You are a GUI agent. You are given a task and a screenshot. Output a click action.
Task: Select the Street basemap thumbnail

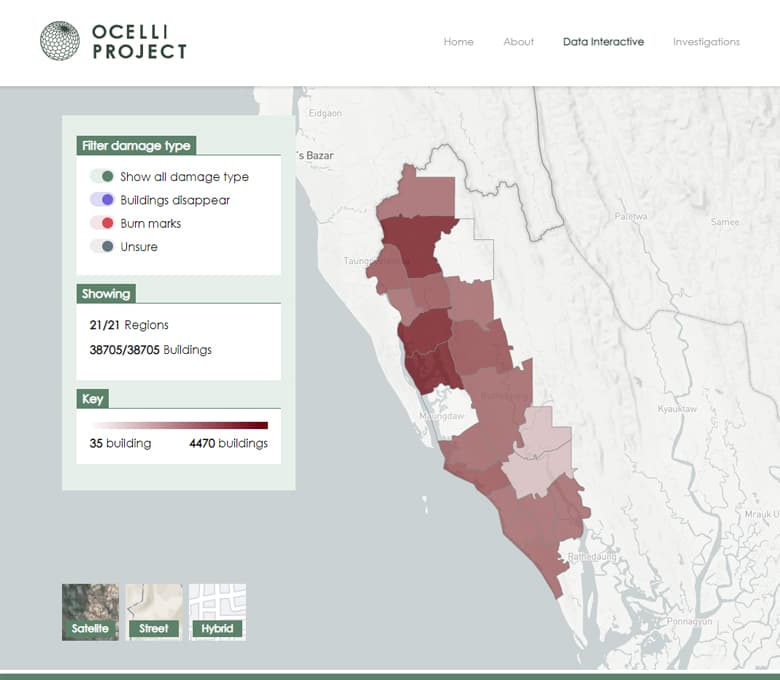[154, 611]
